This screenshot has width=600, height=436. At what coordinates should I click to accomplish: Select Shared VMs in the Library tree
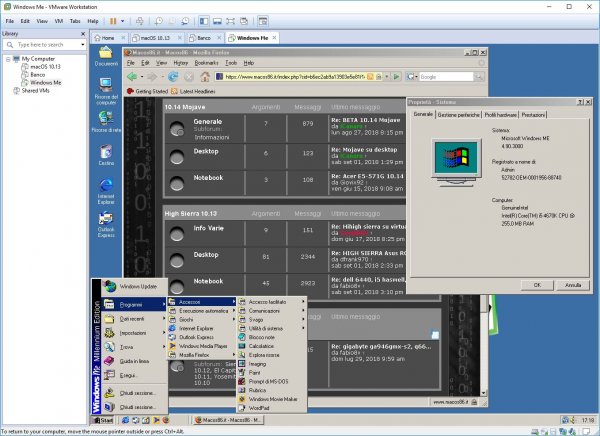[x=35, y=91]
